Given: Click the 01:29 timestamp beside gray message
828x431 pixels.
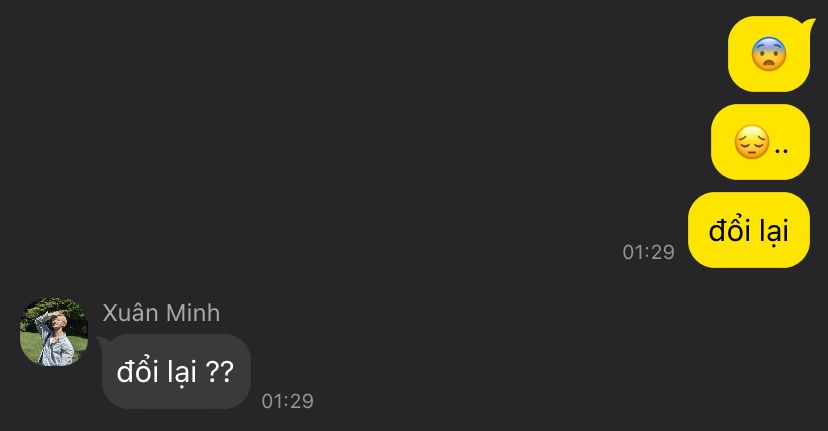Looking at the screenshot, I should point(288,401).
